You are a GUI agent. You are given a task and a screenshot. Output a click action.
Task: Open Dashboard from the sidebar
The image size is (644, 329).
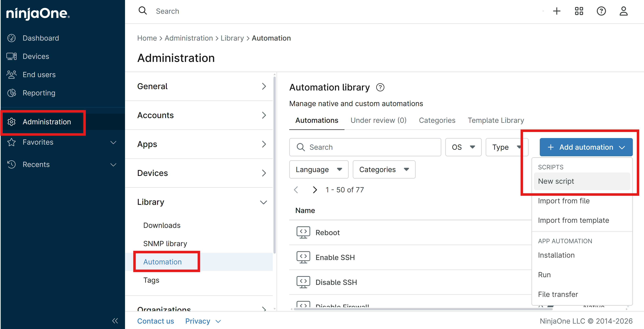[x=41, y=38]
